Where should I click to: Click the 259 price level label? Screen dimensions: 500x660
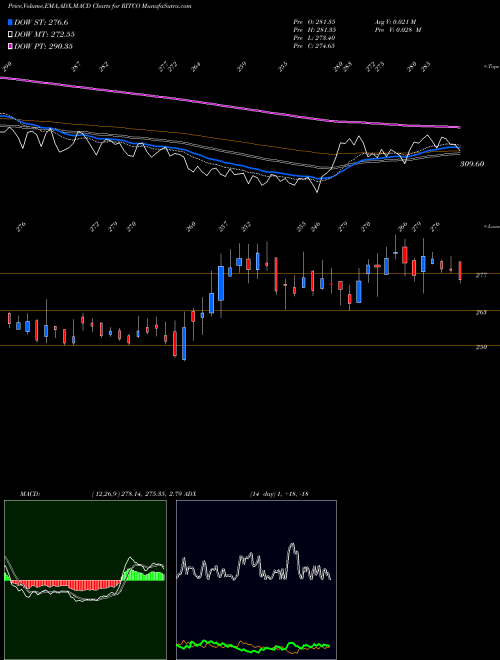481,347
